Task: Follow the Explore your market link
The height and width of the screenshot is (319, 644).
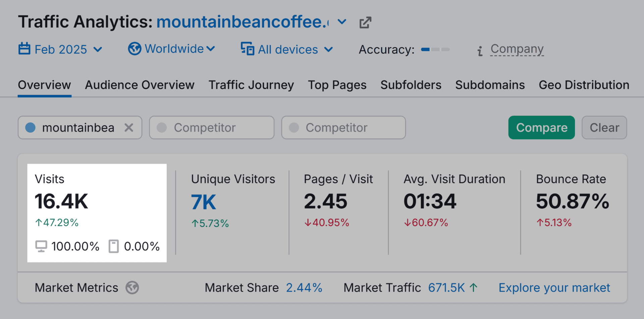Action: click(x=554, y=288)
